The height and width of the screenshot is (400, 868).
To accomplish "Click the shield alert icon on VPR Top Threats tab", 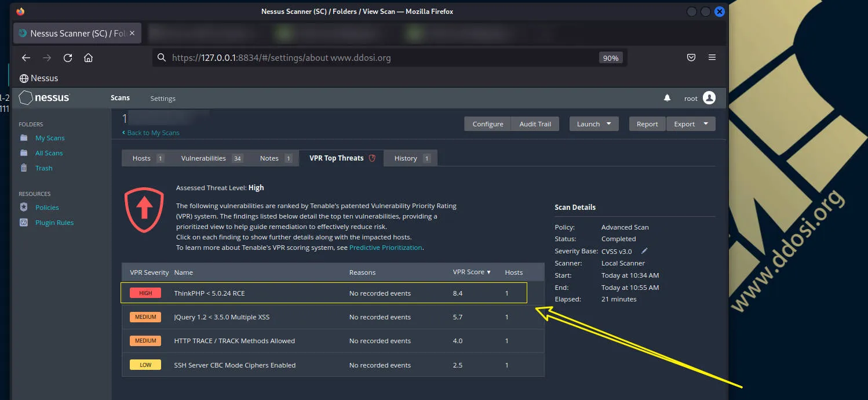I will pos(371,157).
